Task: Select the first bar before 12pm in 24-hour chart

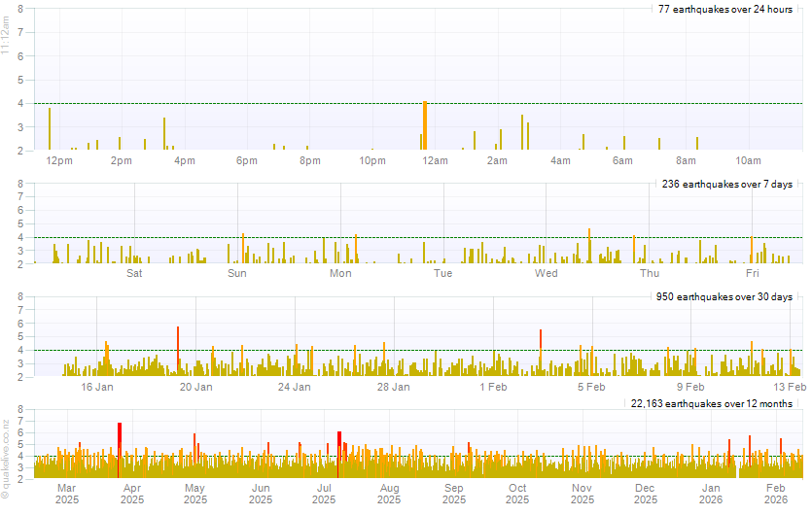Action: (50, 129)
